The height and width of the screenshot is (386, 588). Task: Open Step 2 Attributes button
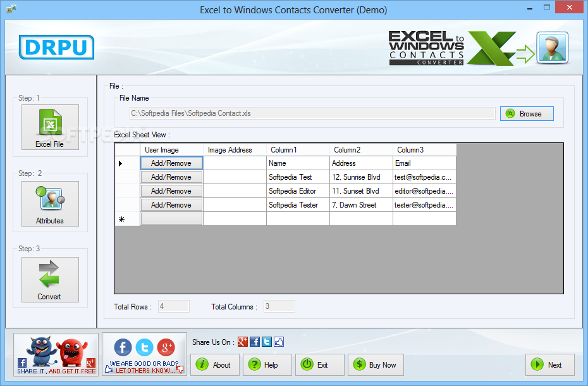tap(50, 204)
